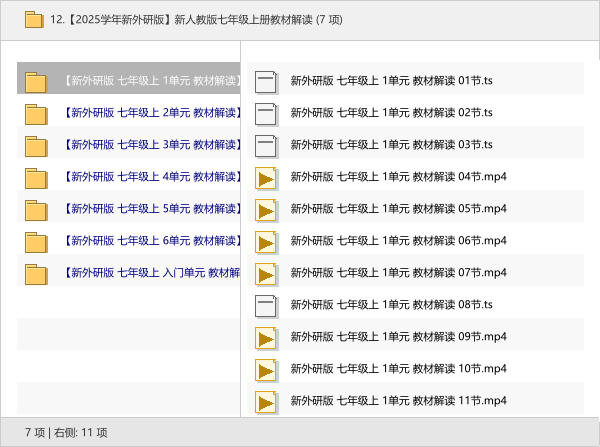Viewport: 600px width, 447px height.
Task: Select video 教材解读 05节.mp4
Action: [398, 209]
